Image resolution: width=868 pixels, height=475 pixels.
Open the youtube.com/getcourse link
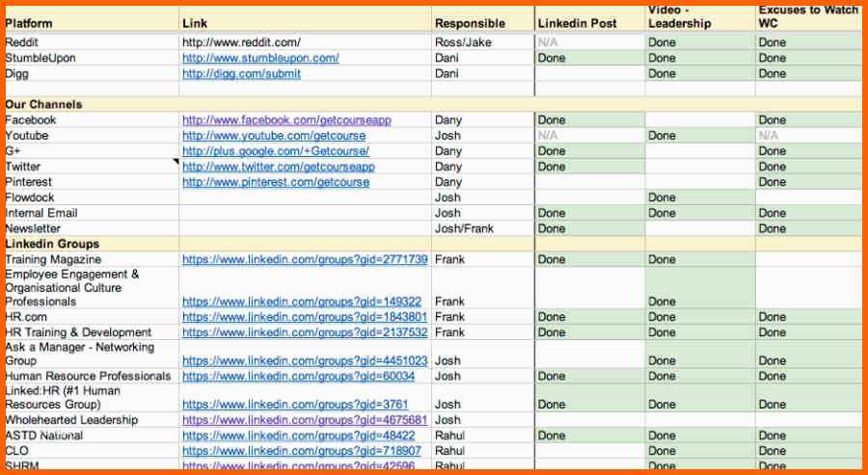coord(274,136)
